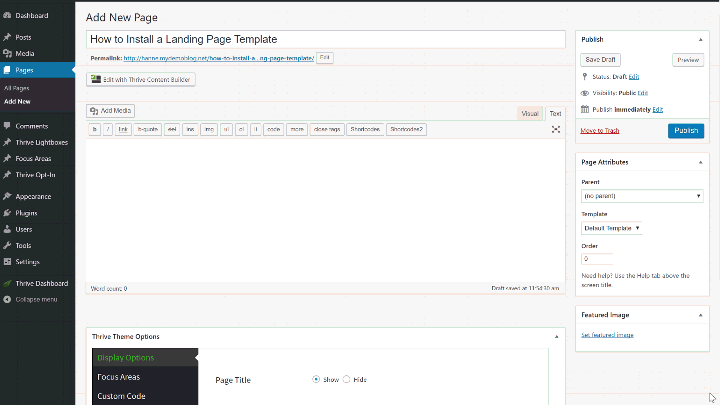Click the Publish button
Viewport: 720px width, 405px height.
[x=686, y=130]
